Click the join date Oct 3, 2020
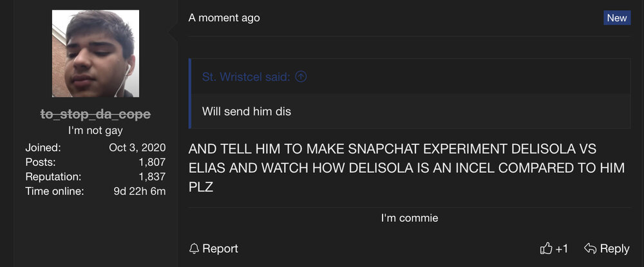 (137, 148)
